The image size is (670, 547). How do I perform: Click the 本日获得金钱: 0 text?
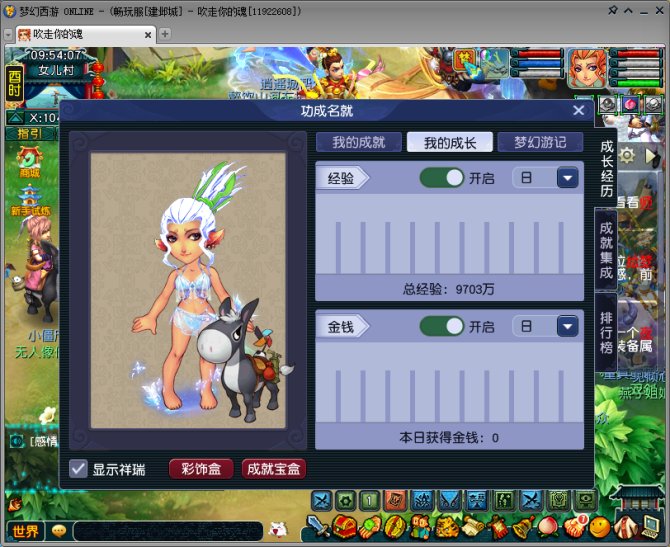pos(449,438)
